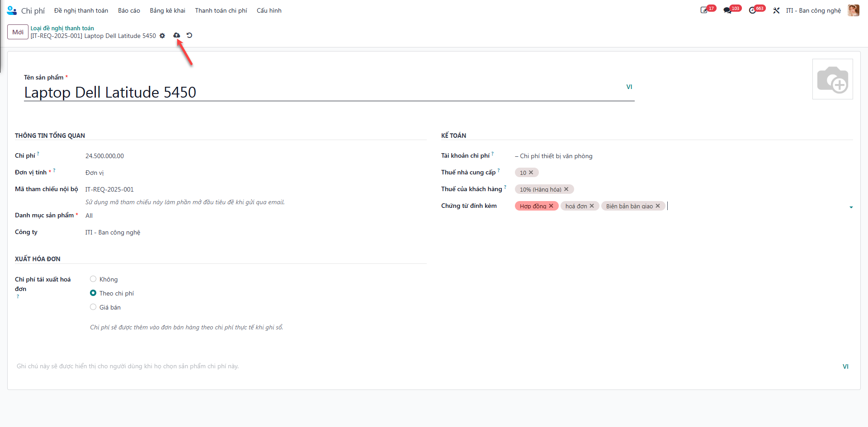Edit the Mã tham chiếu nội bộ field
868x427 pixels.
(255, 189)
